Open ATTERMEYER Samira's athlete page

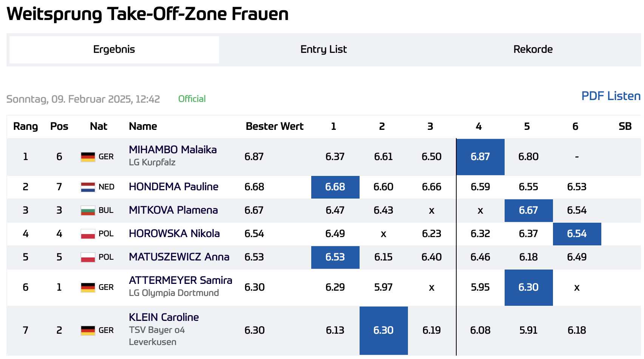click(x=181, y=280)
